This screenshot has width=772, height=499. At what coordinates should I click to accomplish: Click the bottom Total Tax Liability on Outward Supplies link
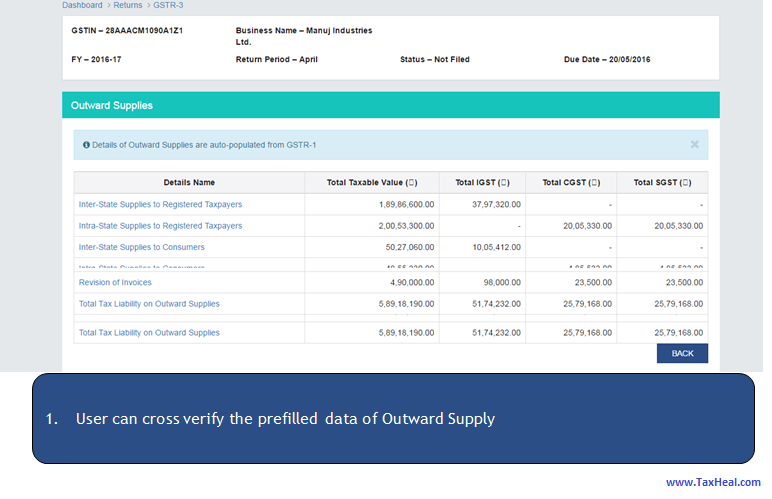point(149,333)
